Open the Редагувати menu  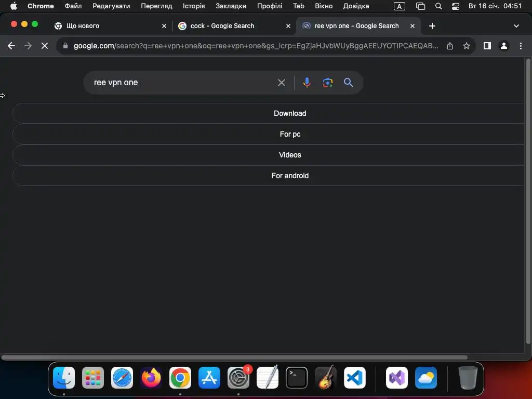click(111, 6)
